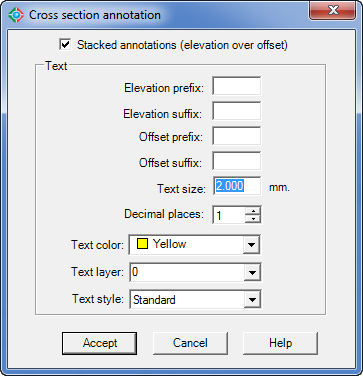Focus the Offset suffix text box
This screenshot has width=363, height=376.
[237, 161]
